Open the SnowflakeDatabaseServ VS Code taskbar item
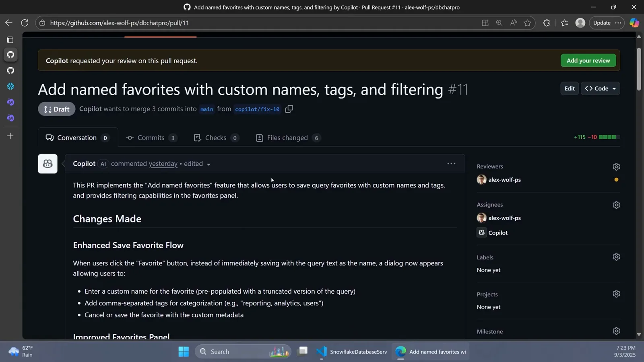Image resolution: width=644 pixels, height=362 pixels. [x=351, y=352]
